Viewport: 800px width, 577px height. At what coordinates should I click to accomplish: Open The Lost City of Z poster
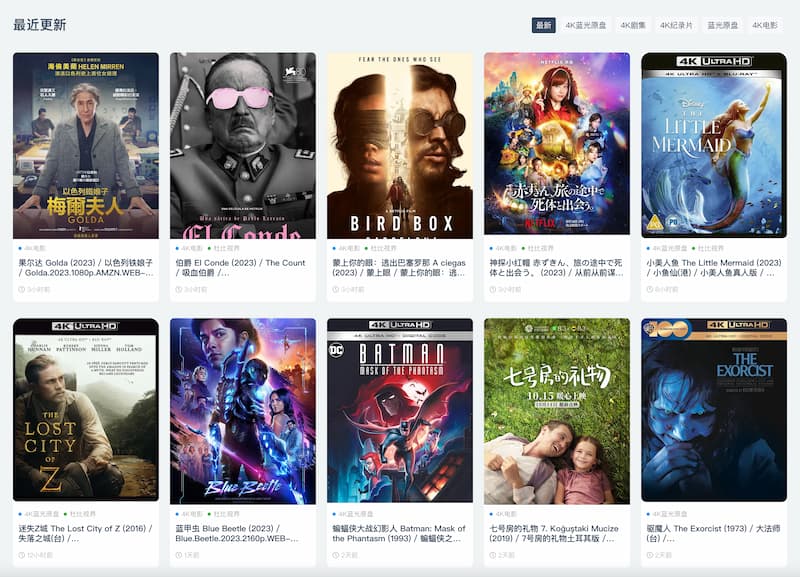click(86, 410)
